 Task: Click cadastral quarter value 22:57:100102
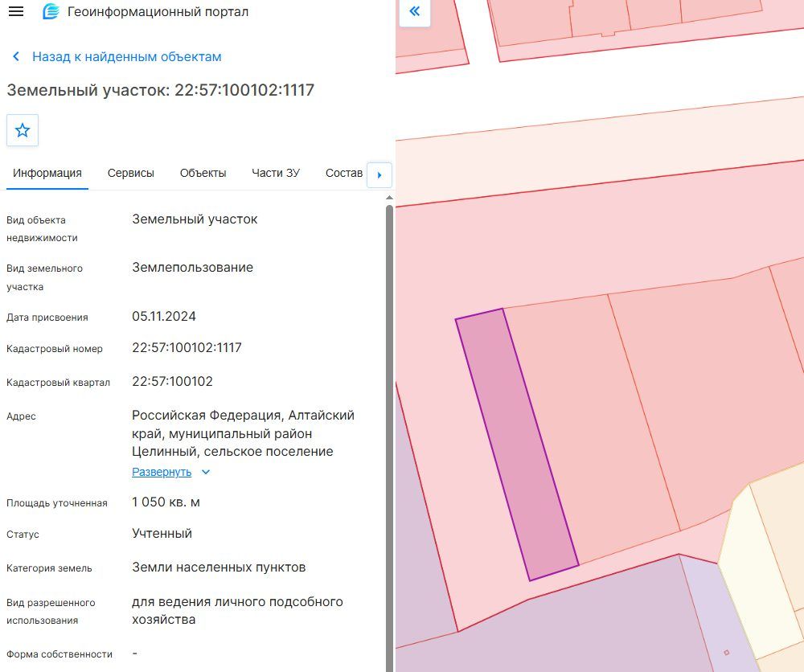172,381
